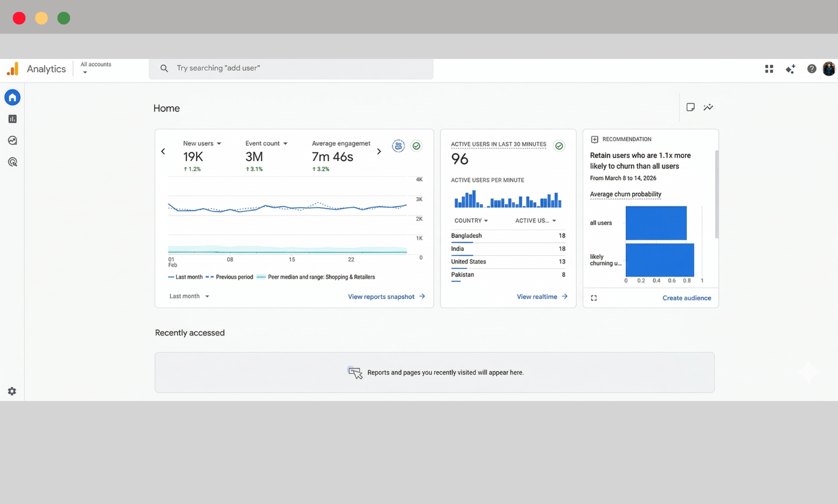The image size is (838, 504).
Task: Open the Advertising section in the sidebar
Action: (x=12, y=162)
